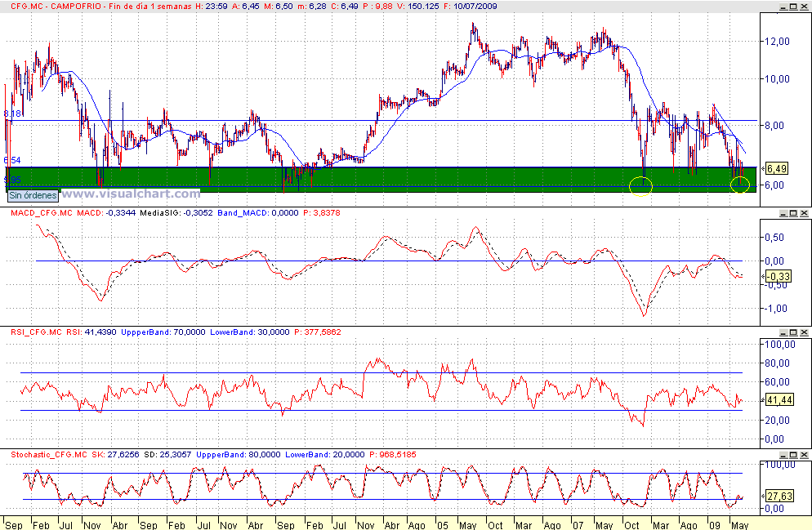Click the RSI value tag 41,44
This screenshot has width=812, height=530.
pyautogui.click(x=779, y=400)
